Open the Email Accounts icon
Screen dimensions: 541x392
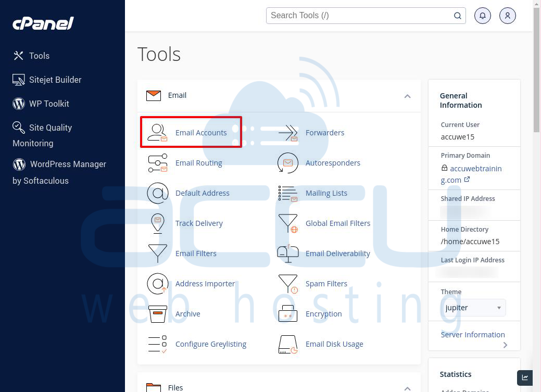tap(157, 132)
